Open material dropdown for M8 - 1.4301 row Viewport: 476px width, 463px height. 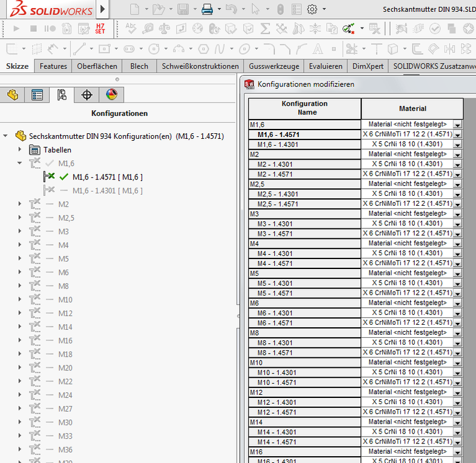tap(457, 343)
